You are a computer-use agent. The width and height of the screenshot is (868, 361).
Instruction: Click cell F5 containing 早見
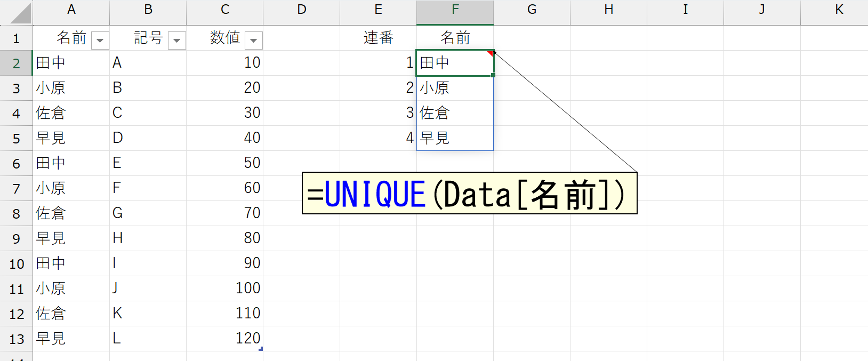tap(455, 138)
